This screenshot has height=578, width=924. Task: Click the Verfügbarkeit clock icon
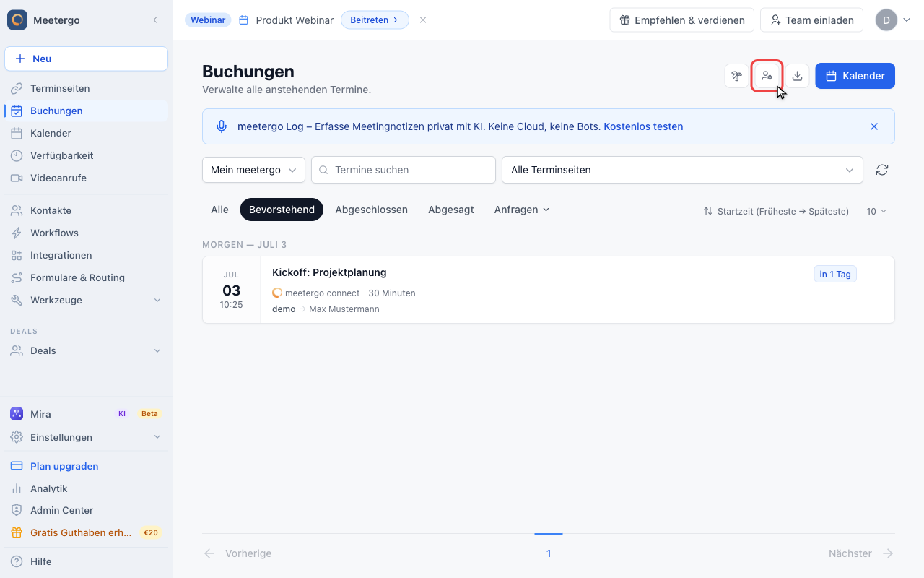(17, 155)
